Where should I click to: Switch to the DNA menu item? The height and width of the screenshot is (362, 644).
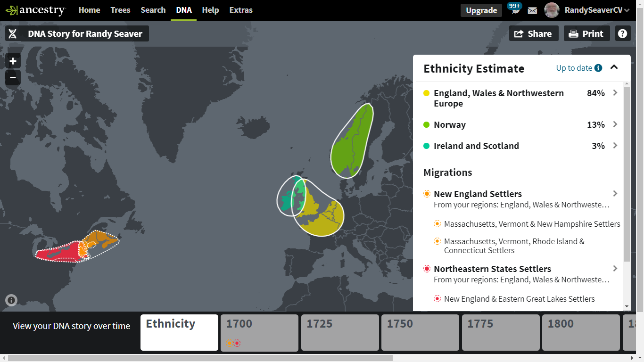coord(184,9)
